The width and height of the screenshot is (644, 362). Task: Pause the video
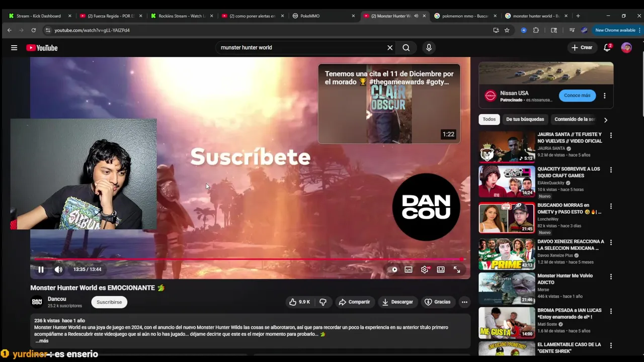(41, 269)
